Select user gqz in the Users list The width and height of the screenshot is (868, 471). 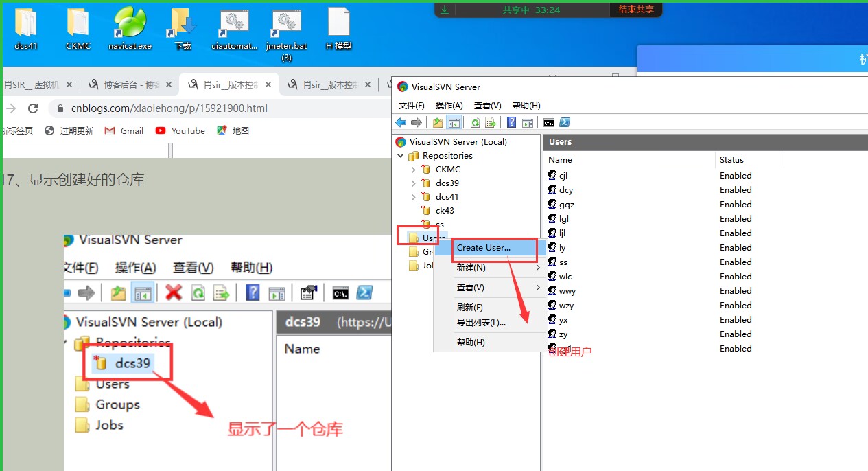pos(561,205)
